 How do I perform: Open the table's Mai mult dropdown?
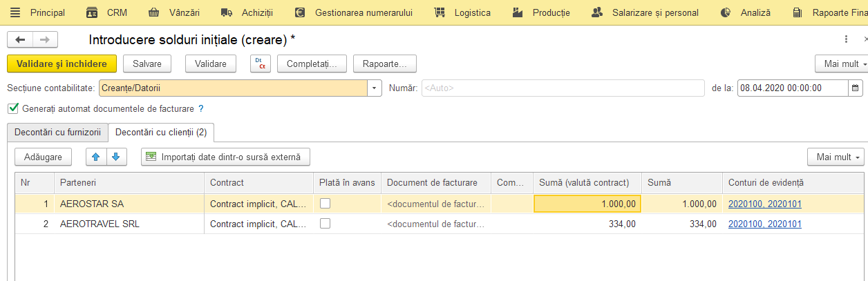pyautogui.click(x=836, y=157)
